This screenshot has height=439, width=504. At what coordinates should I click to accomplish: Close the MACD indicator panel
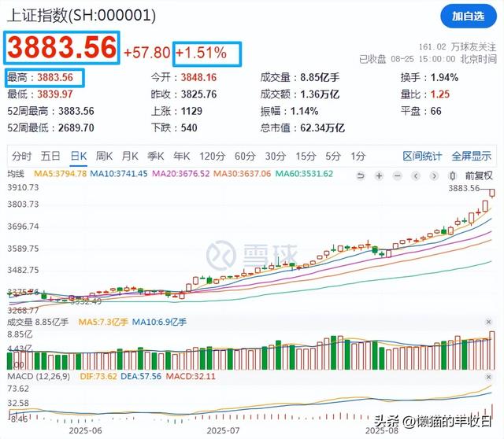pos(488,377)
